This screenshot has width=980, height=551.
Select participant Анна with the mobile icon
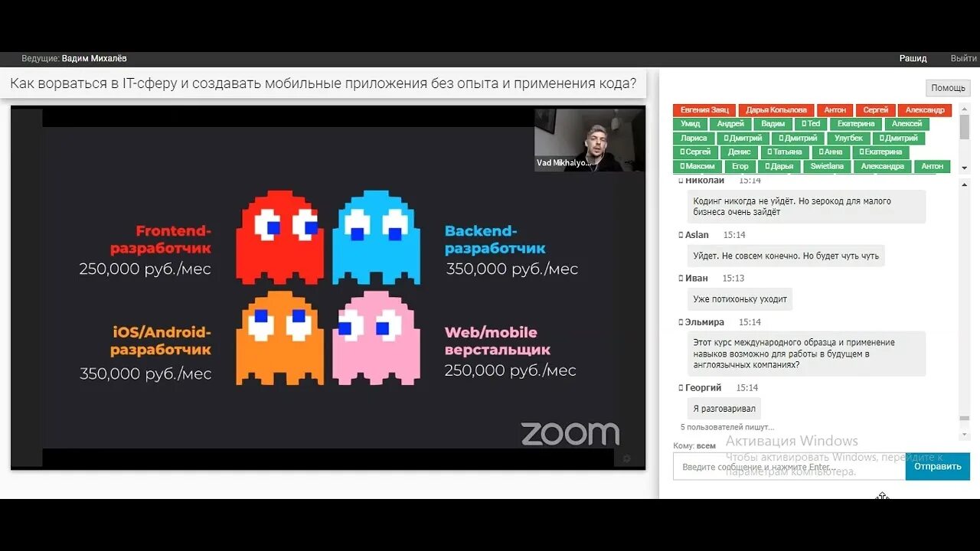[x=829, y=152]
